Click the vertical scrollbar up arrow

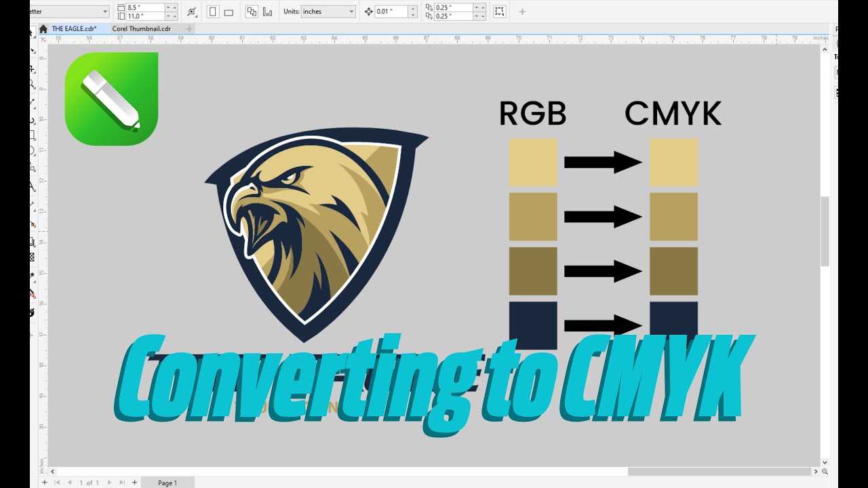pos(825,49)
